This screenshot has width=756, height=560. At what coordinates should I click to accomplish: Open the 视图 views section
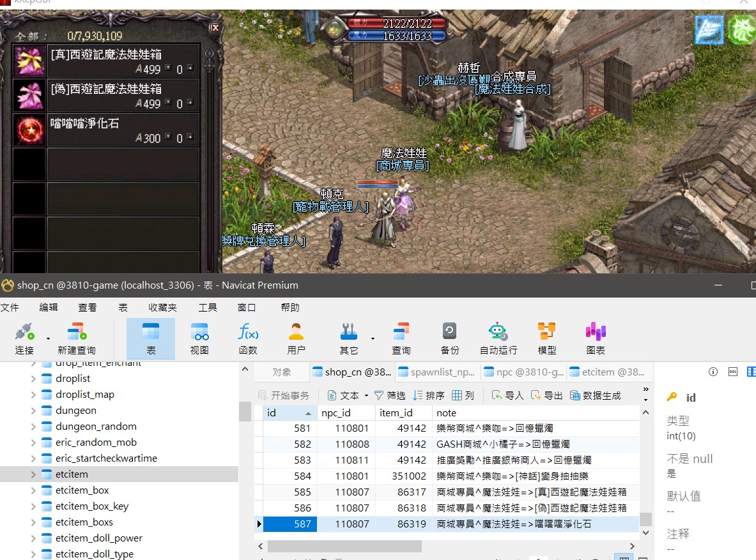pyautogui.click(x=199, y=338)
